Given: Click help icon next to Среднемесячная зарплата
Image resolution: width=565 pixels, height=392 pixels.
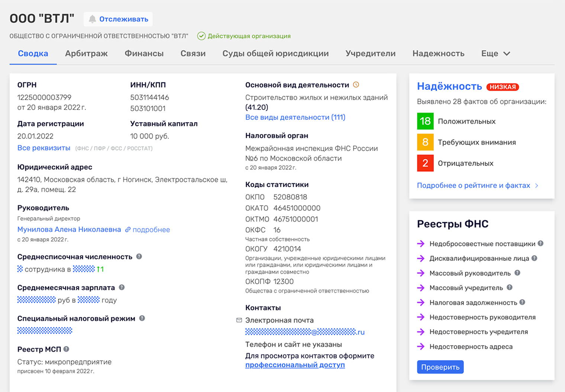Looking at the screenshot, I should tap(122, 287).
